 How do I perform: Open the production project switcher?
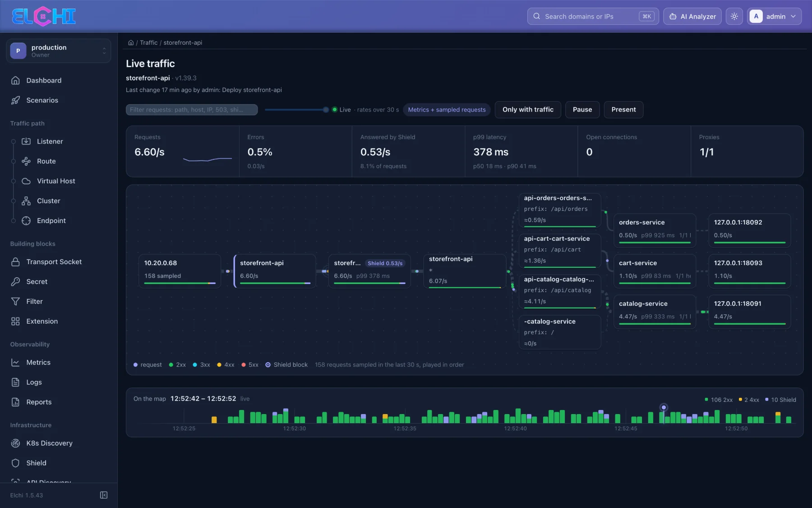pos(59,51)
